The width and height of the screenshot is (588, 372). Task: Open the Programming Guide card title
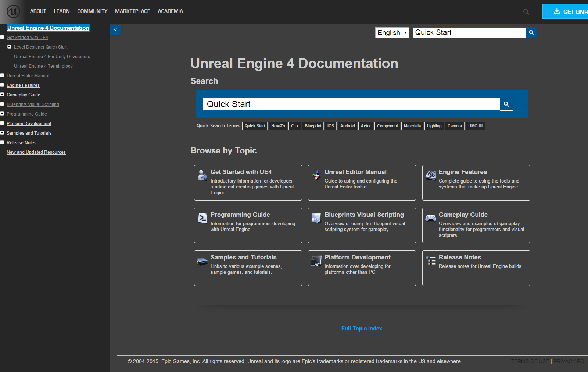(240, 215)
